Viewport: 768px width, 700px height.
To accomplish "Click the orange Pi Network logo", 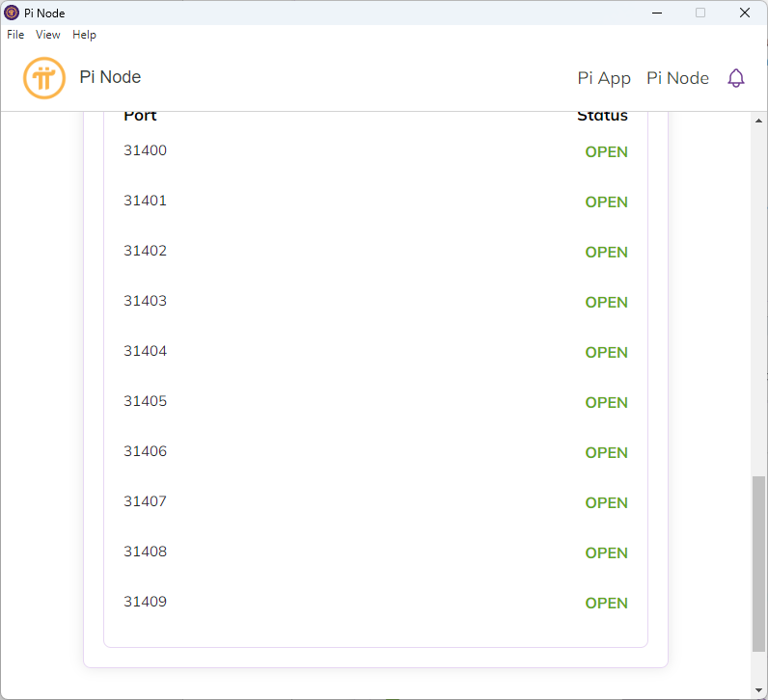I will [44, 78].
